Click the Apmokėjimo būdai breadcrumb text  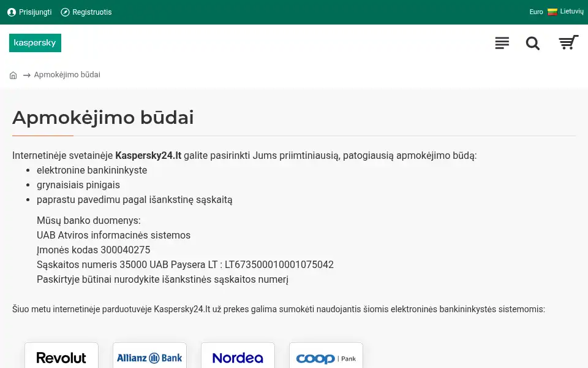tap(67, 75)
